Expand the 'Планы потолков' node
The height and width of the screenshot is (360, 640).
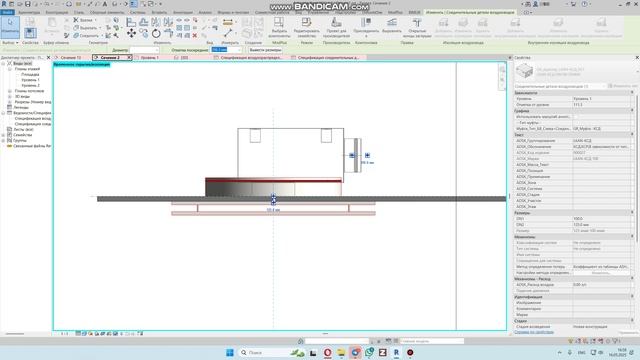pos(10,91)
